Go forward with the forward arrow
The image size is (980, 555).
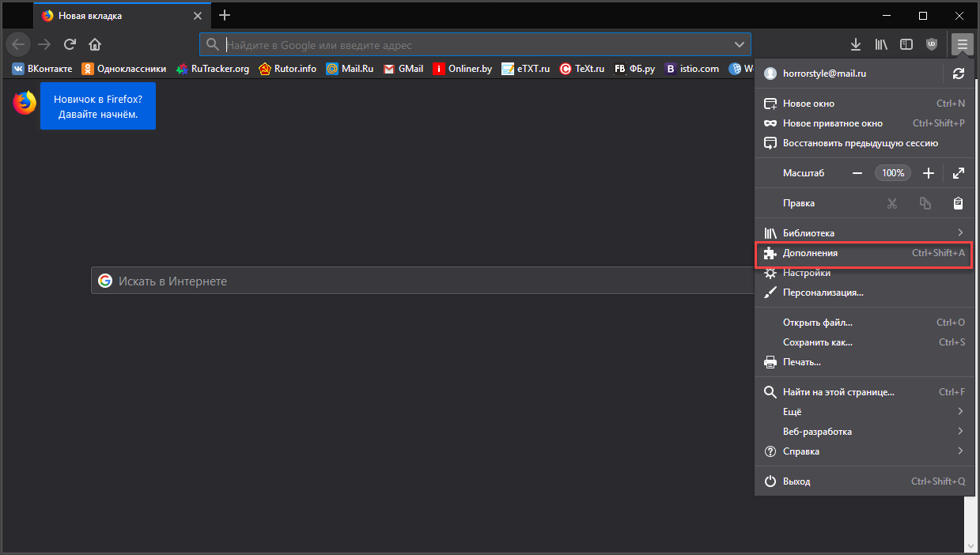coord(44,44)
